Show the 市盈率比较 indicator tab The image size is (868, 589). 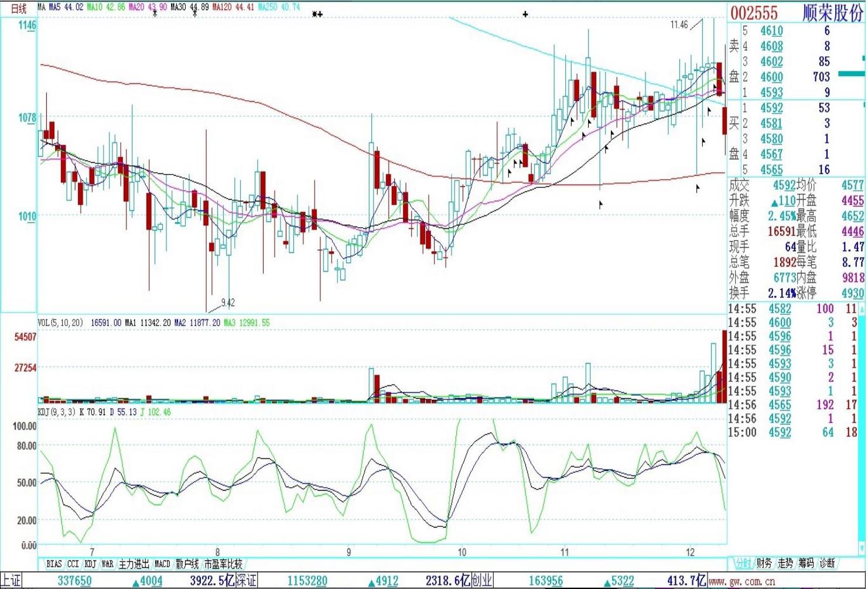tap(223, 564)
